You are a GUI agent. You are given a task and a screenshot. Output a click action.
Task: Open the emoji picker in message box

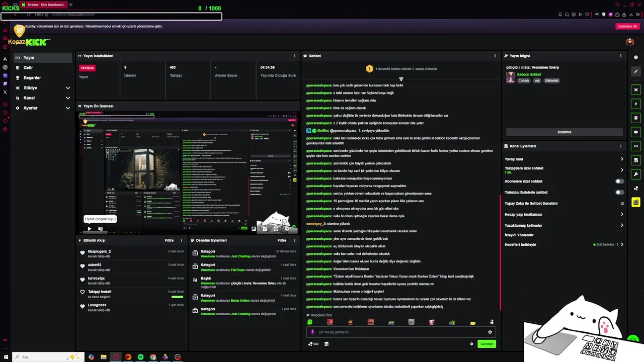click(x=490, y=332)
